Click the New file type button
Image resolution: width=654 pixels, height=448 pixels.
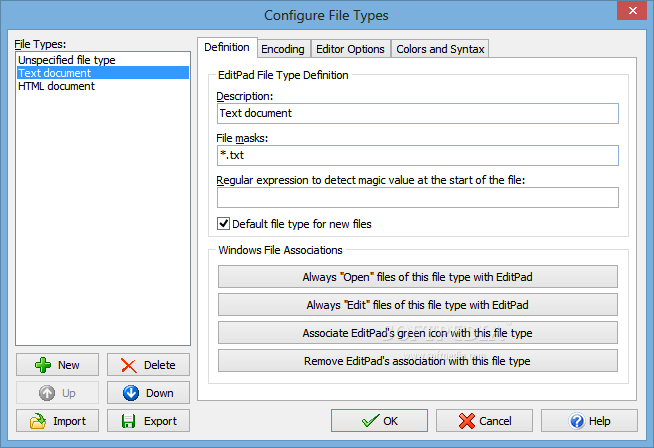(x=58, y=365)
